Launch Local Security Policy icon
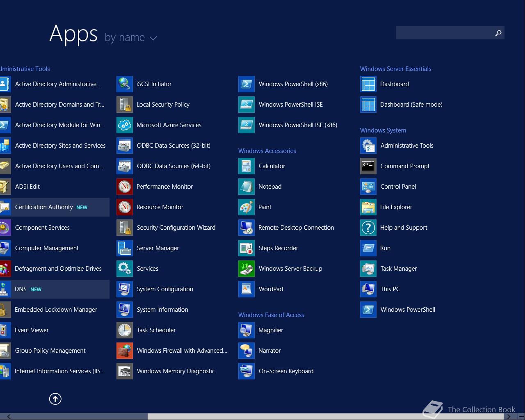 [x=125, y=105]
